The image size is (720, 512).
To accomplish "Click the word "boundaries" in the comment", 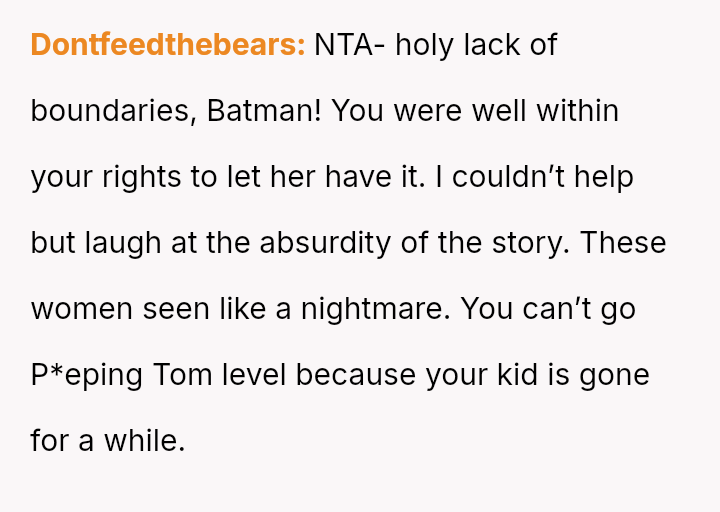I will pos(110,111).
